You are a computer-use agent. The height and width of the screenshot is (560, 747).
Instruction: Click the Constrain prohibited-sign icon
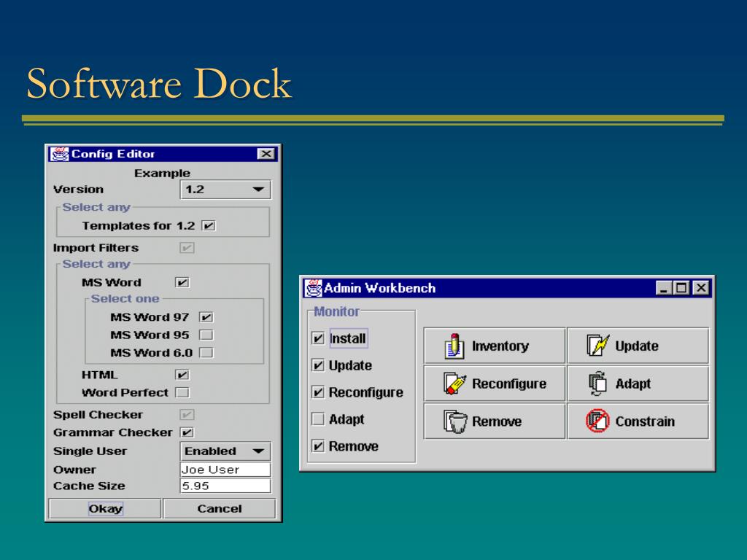pos(597,421)
